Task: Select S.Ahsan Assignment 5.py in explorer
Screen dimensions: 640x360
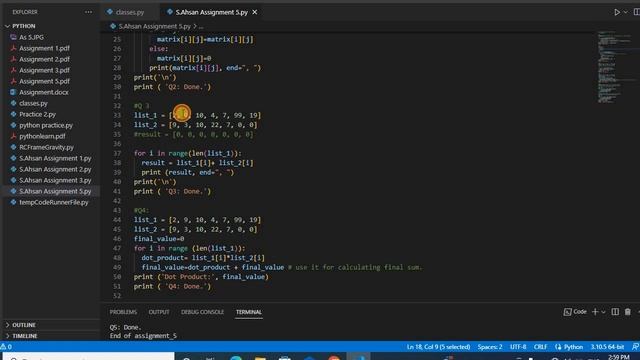Action: 55,191
